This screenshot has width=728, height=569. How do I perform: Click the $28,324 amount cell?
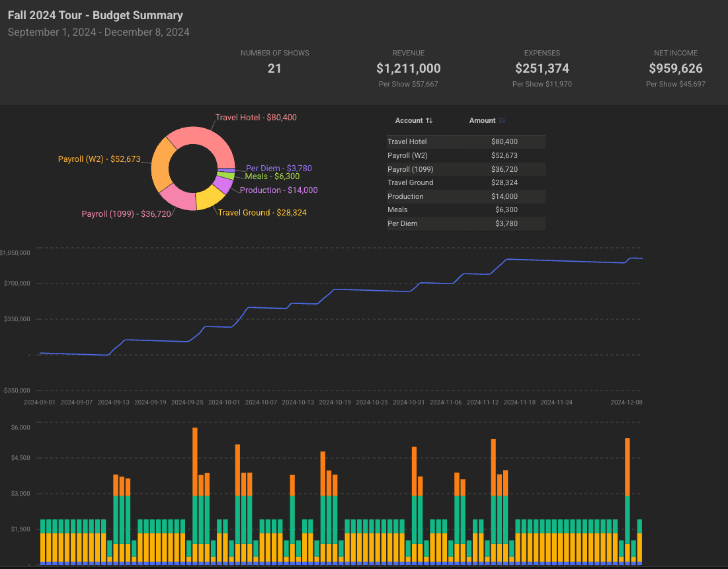[505, 182]
